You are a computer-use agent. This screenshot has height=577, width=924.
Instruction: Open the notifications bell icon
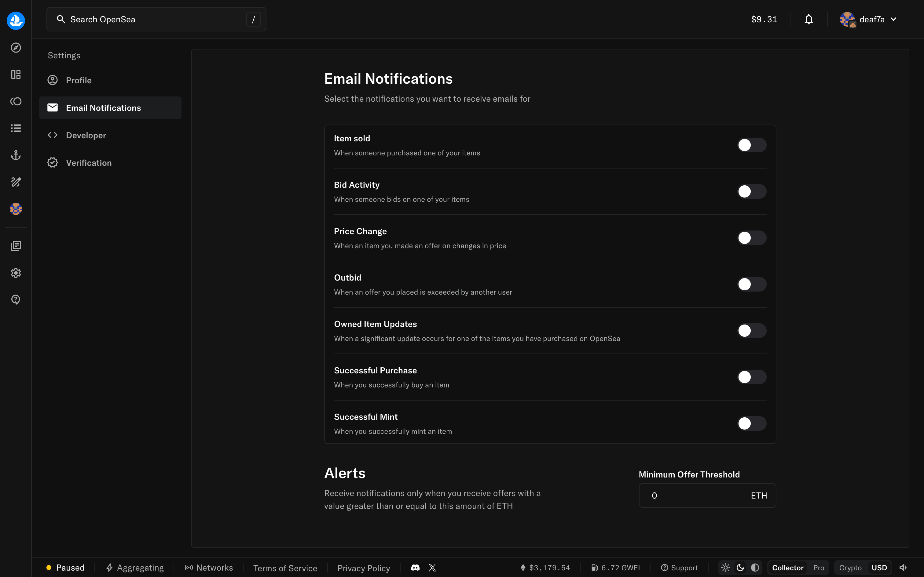pos(808,20)
